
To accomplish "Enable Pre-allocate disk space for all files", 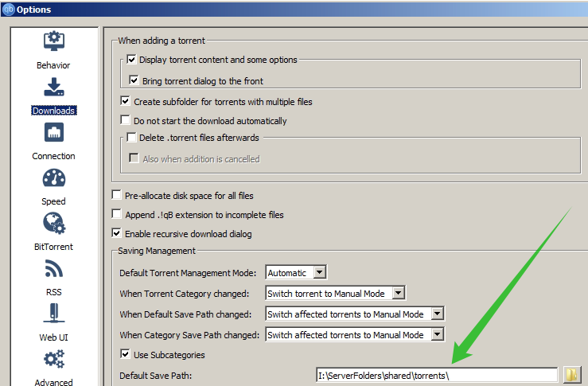I will tap(118, 195).
